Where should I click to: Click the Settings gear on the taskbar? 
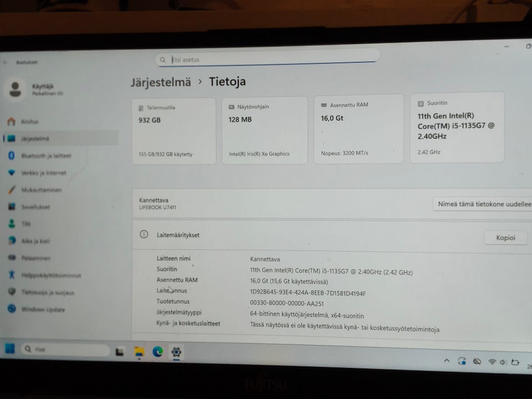tap(176, 352)
